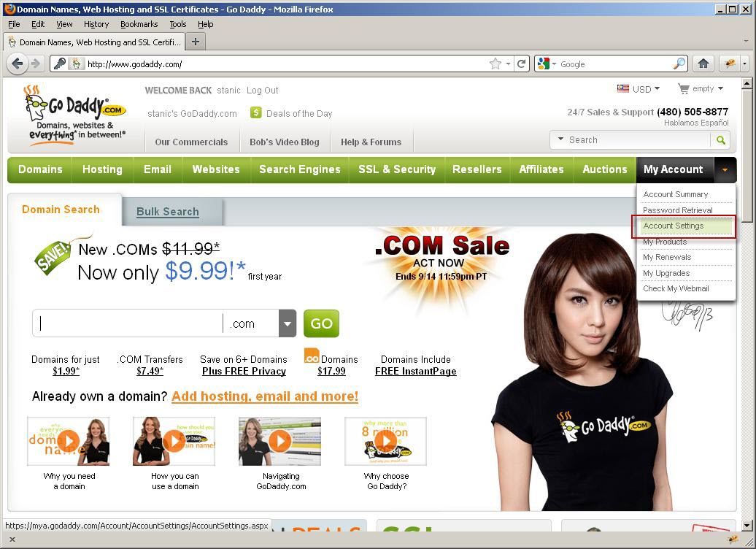Switch to the Bulk Search tab
The height and width of the screenshot is (549, 756).
click(167, 211)
